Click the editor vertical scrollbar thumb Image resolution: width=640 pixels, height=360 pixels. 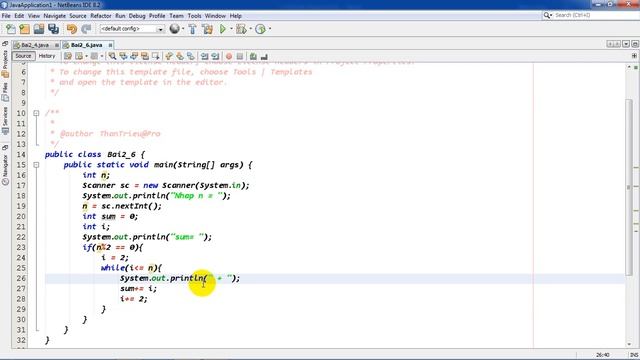coord(629,188)
